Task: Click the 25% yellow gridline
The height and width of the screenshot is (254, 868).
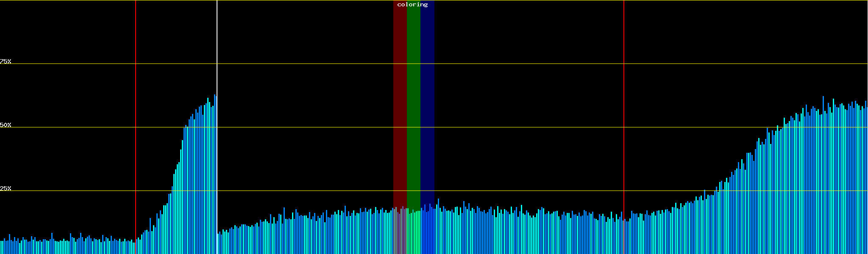Action: (x=509, y=190)
